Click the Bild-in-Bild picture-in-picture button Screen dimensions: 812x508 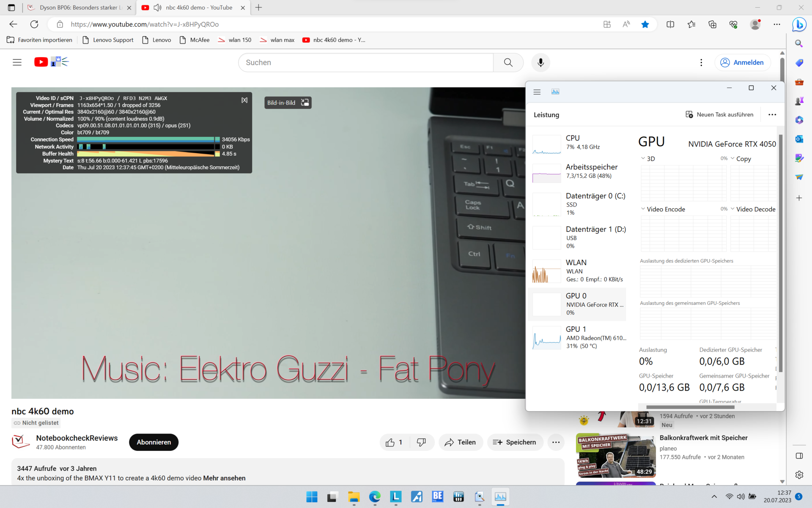(x=288, y=103)
